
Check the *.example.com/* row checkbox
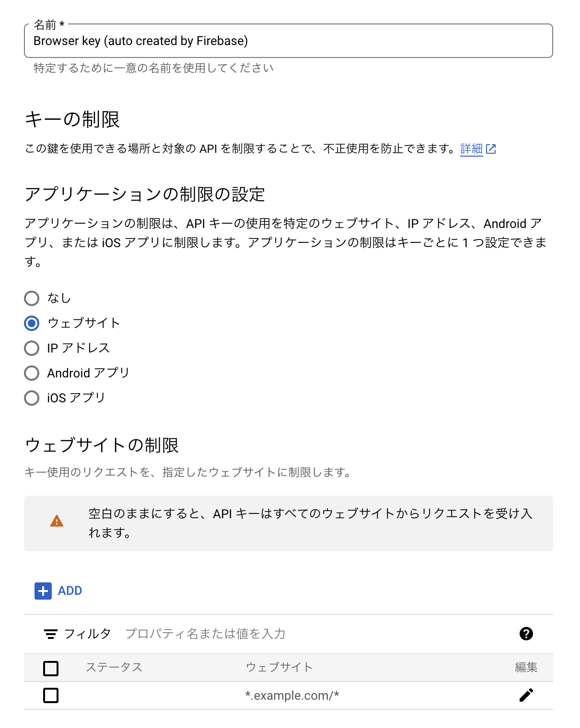pos(51,695)
